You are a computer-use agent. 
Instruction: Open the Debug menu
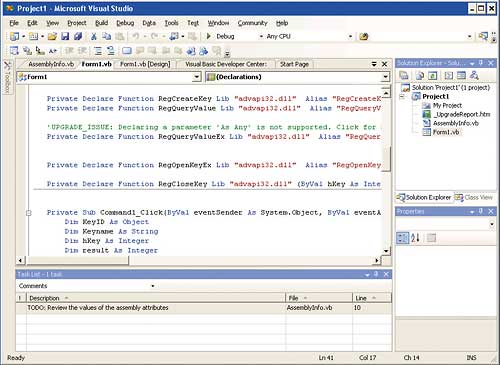click(125, 23)
